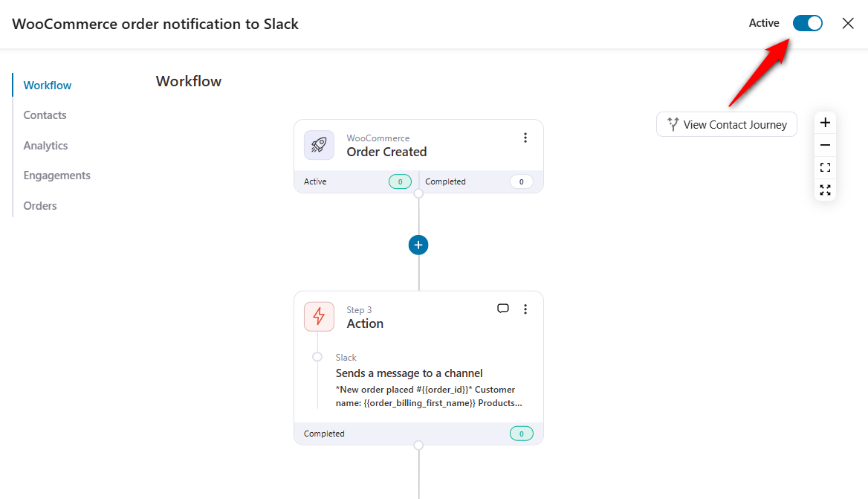Select the Sends a message to a channel link
Viewport: 868px width, 499px height.
tap(409, 373)
